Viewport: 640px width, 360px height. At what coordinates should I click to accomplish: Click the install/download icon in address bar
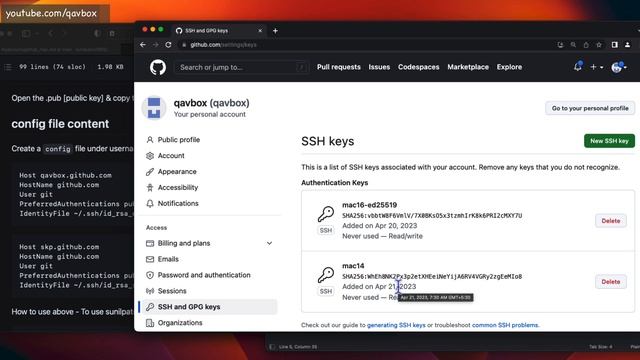[560, 45]
